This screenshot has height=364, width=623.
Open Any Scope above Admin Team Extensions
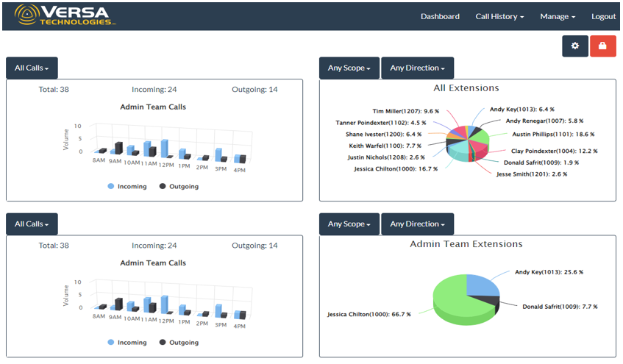(349, 224)
